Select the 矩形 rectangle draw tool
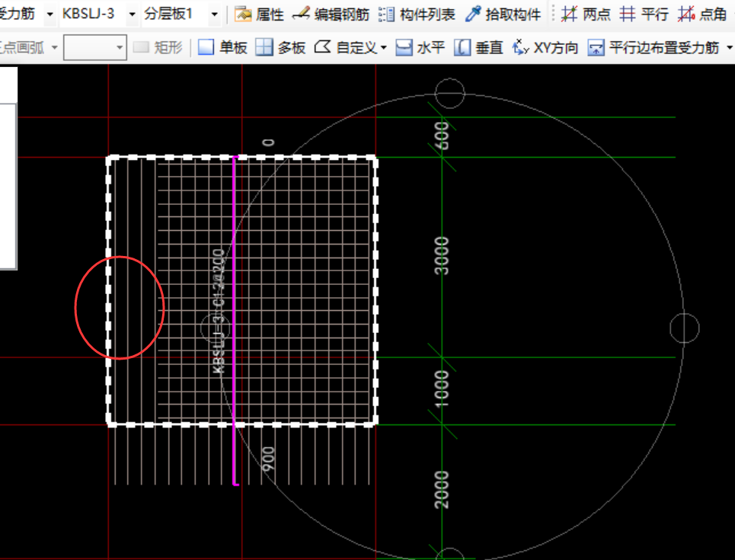The height and width of the screenshot is (560, 735). point(158,47)
